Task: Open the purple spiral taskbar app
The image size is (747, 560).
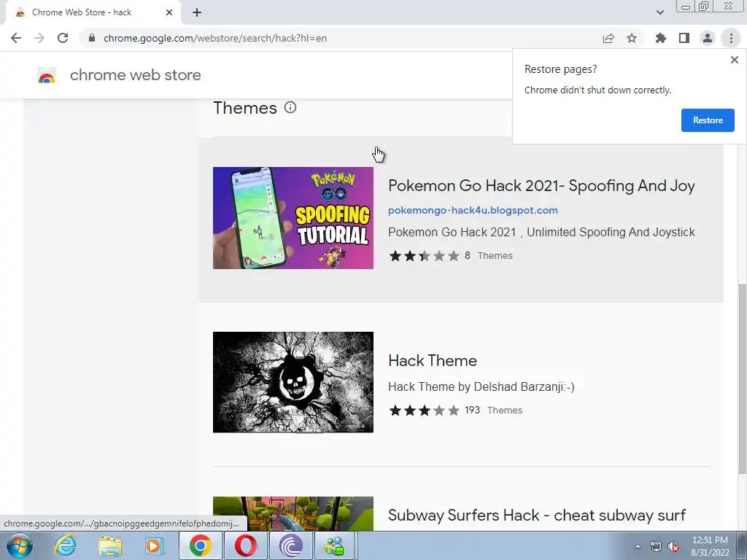Action: point(290,545)
